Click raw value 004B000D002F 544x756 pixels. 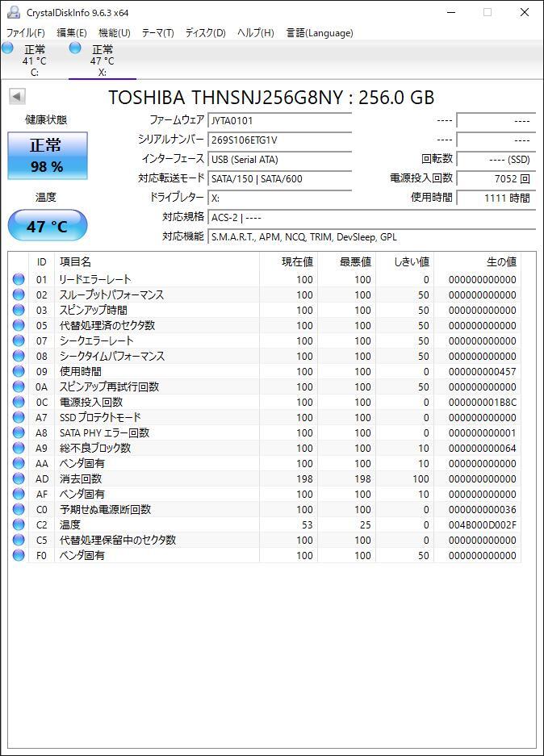click(x=483, y=524)
